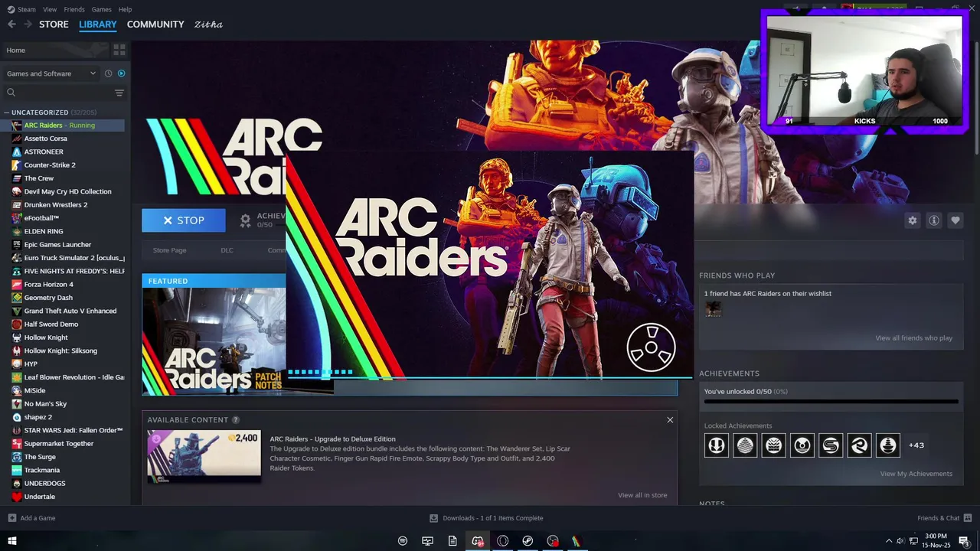The width and height of the screenshot is (980, 551).
Task: Open the LIBRARY tab
Action: click(x=98, y=24)
